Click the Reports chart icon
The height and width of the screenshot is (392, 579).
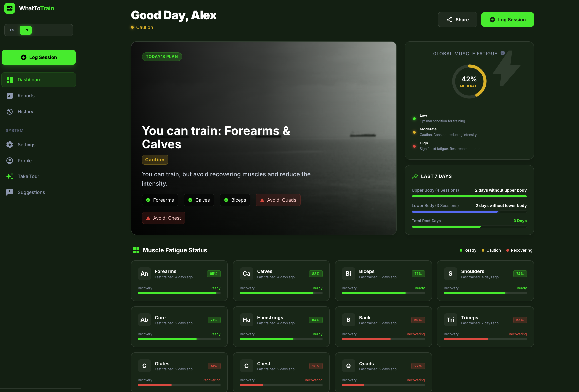10,96
